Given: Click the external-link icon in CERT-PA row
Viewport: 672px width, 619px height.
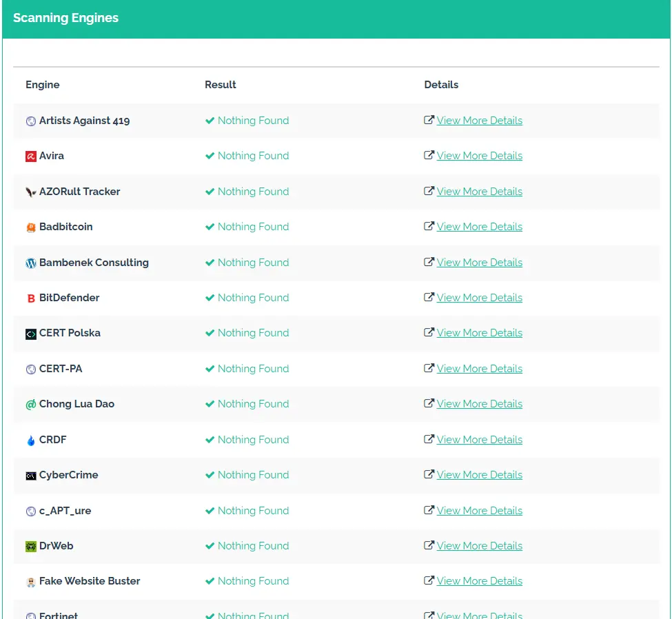Looking at the screenshot, I should pos(429,368).
